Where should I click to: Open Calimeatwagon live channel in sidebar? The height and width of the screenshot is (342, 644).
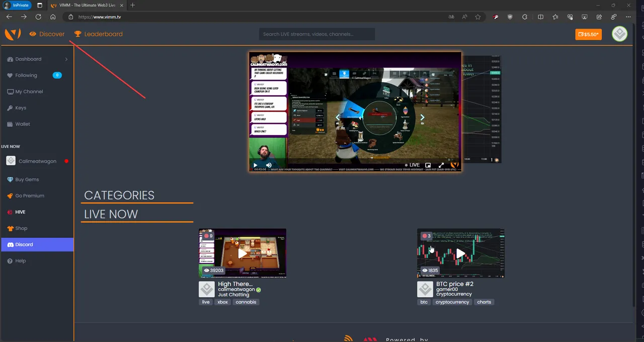[x=37, y=161]
